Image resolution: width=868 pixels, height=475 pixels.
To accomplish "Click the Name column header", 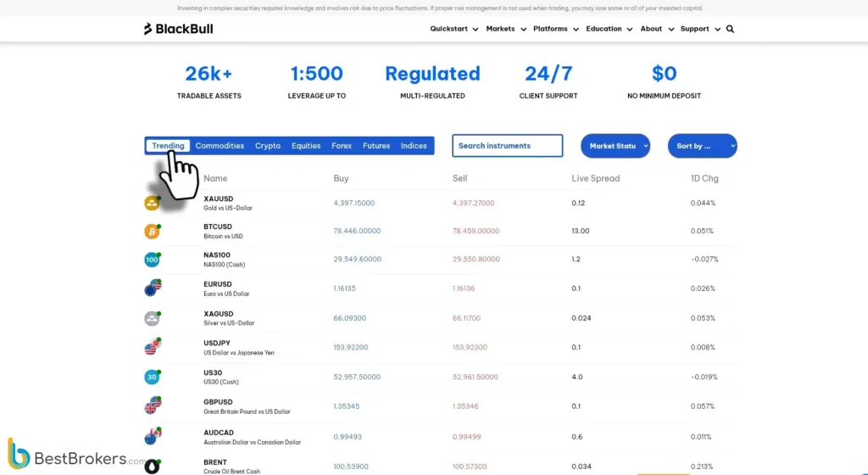I will (x=215, y=178).
